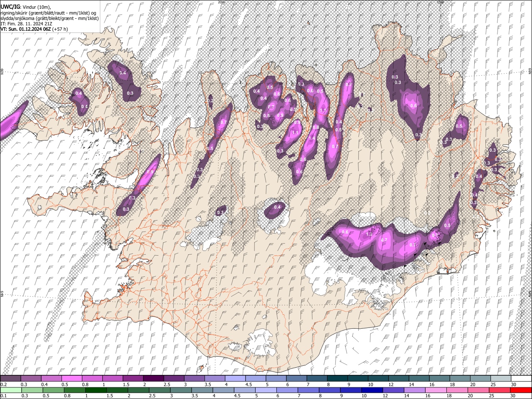Click lower legend swatch between 14 and 16
The width and height of the screenshot is (532, 399).
[414, 390]
